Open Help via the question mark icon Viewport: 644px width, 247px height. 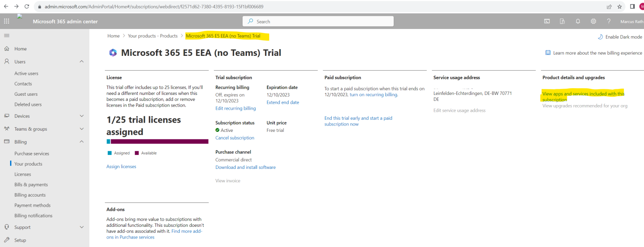(x=609, y=21)
